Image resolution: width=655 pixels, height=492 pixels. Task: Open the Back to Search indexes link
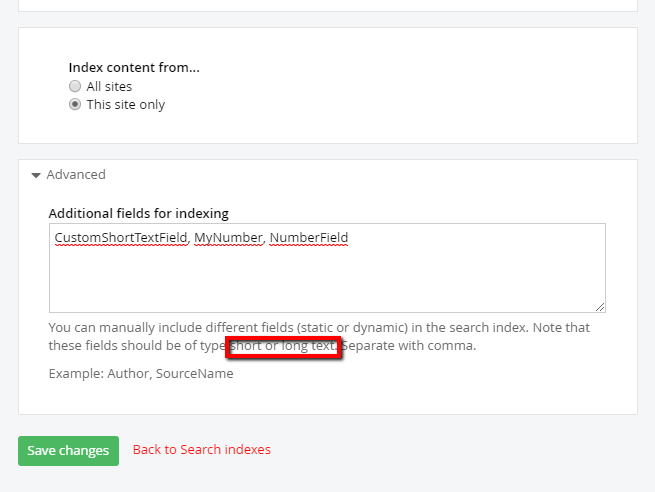click(x=202, y=449)
